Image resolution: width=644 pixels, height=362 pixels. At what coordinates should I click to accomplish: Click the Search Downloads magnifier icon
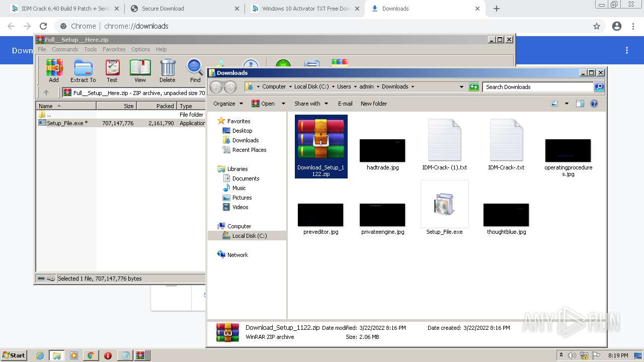(x=599, y=87)
